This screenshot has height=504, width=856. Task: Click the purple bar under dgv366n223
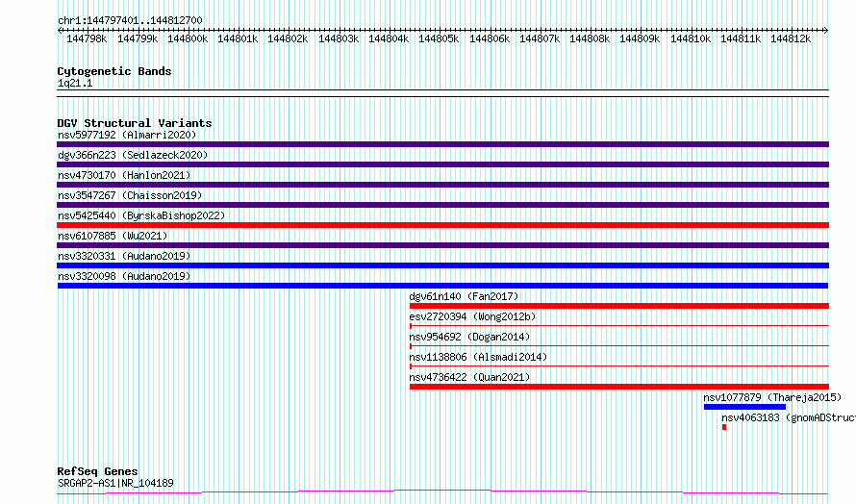[442, 164]
